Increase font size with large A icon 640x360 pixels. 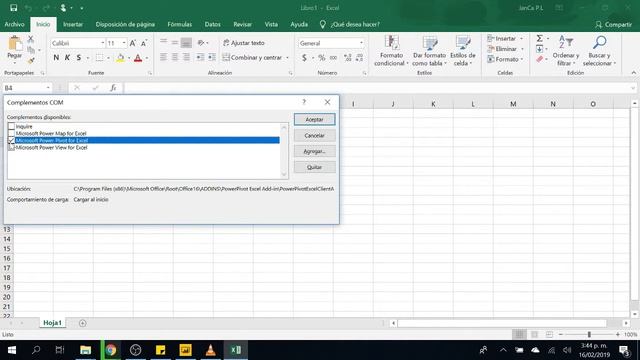coord(133,43)
